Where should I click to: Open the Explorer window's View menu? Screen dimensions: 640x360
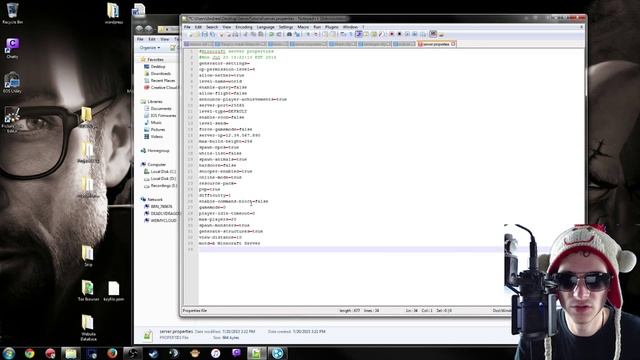click(x=164, y=39)
